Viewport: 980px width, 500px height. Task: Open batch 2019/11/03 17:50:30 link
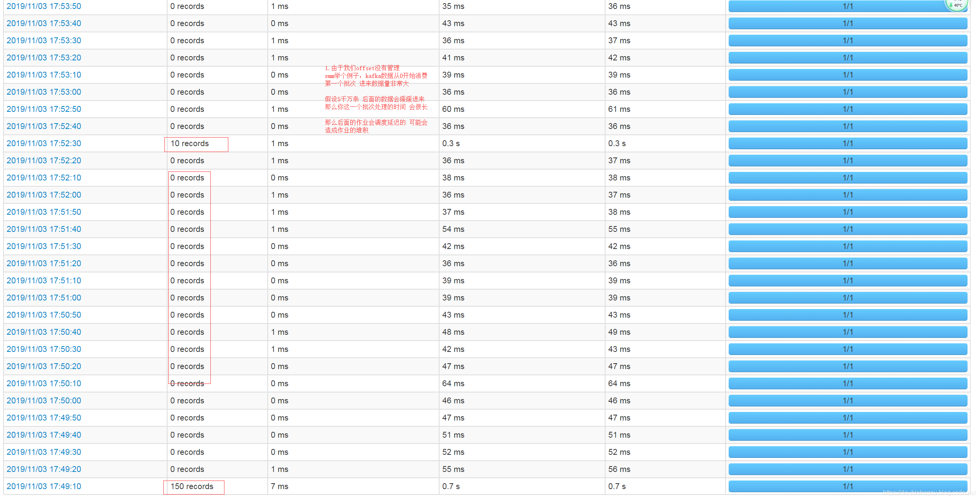[44, 349]
